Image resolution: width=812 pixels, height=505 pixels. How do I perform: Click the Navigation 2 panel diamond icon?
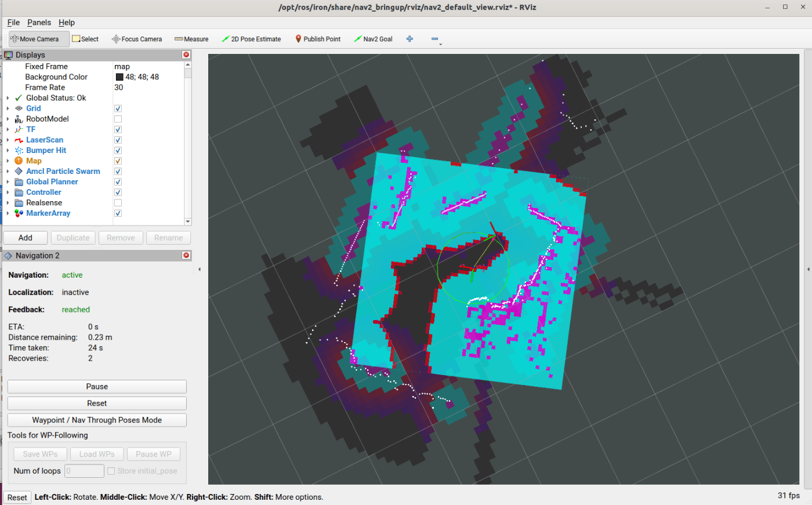click(8, 256)
